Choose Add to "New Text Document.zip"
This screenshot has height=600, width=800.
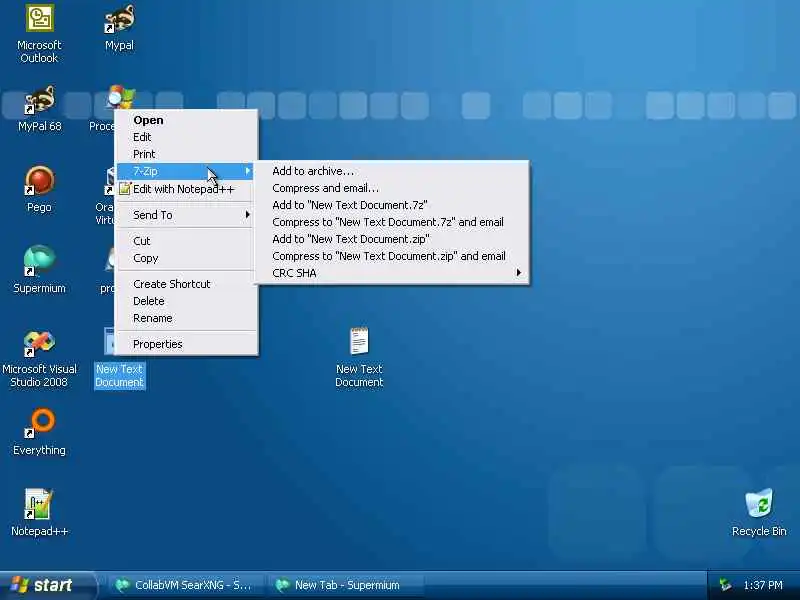point(392,239)
